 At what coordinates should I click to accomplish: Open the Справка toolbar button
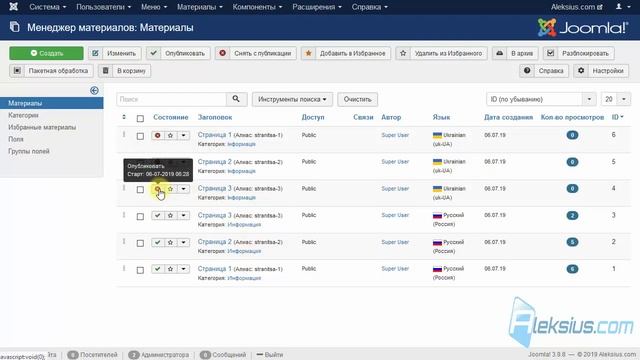pos(544,71)
